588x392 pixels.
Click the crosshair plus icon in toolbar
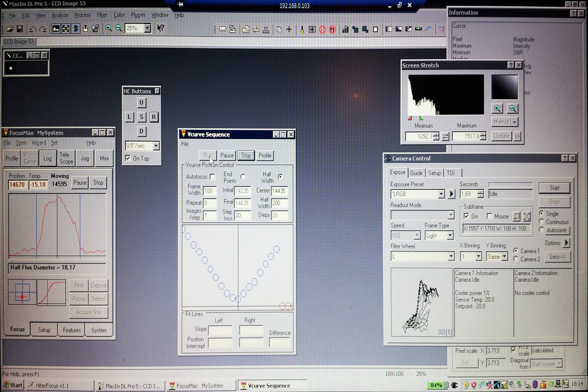point(289,29)
